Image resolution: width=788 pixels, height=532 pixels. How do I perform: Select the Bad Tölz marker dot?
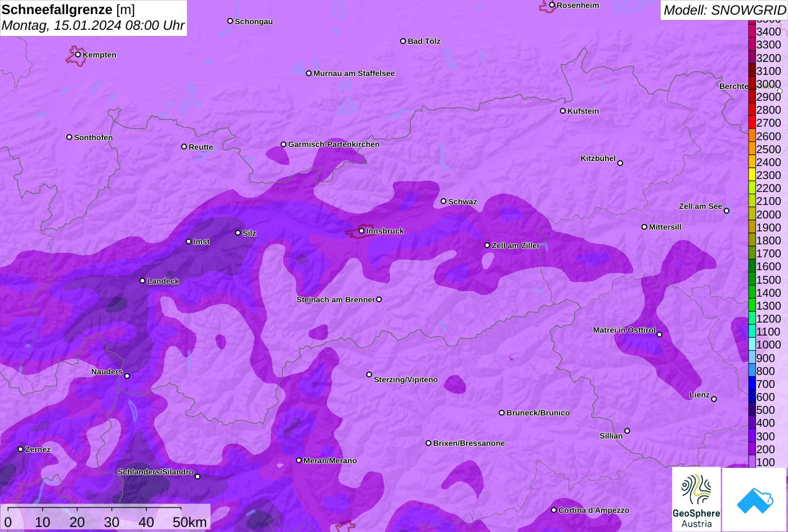pos(403,41)
